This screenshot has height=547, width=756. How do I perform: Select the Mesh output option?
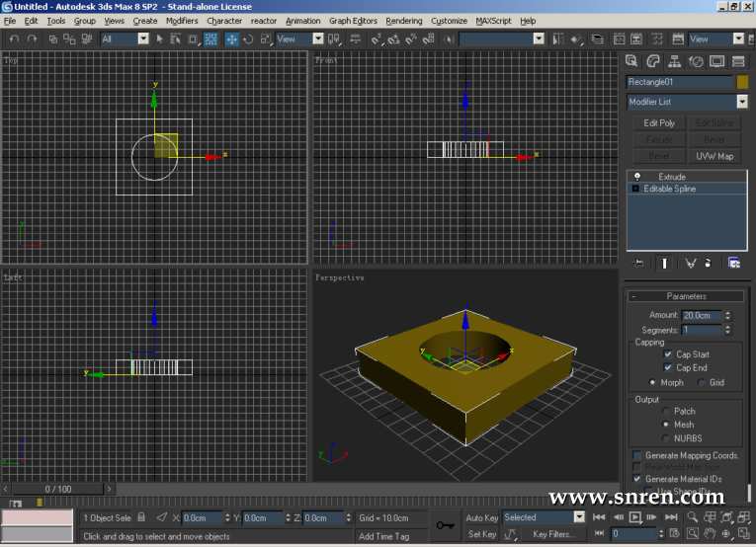(666, 425)
